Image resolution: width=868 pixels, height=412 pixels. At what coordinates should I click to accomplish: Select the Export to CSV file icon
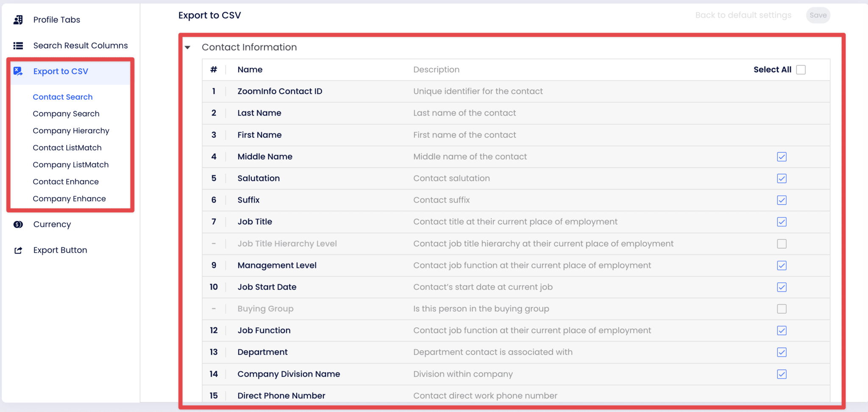[x=18, y=71]
